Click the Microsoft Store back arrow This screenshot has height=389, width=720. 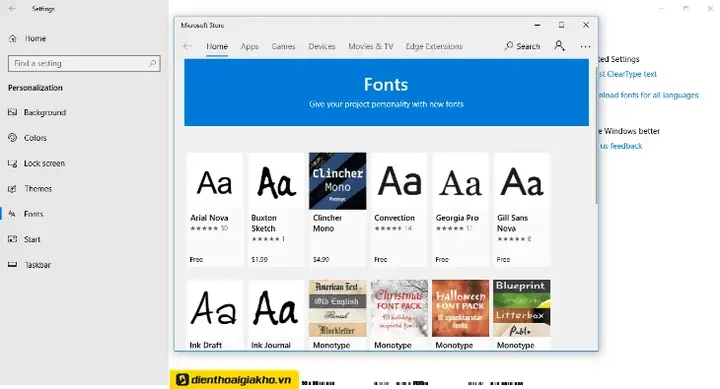point(187,46)
